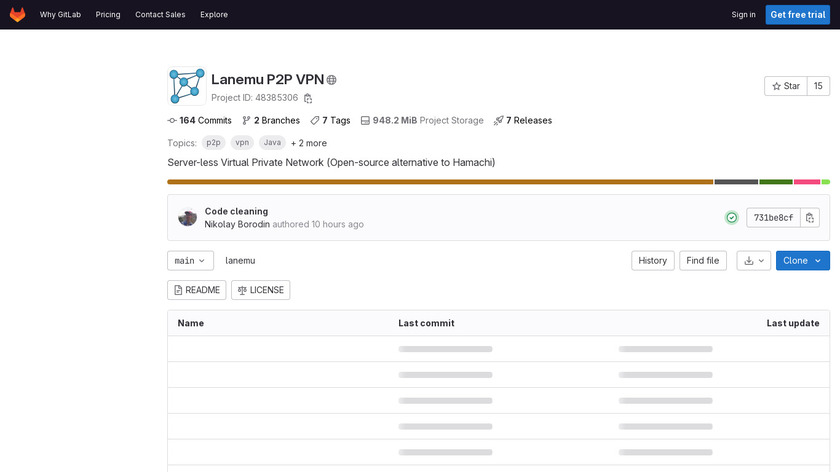Open the 7 Tags link

pos(331,121)
